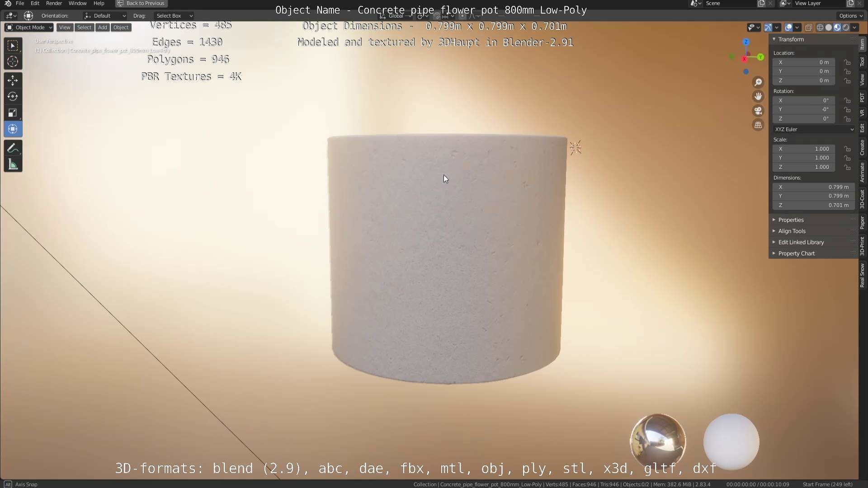Select the Annotate tool
Screen dimensions: 868x488
[13, 148]
